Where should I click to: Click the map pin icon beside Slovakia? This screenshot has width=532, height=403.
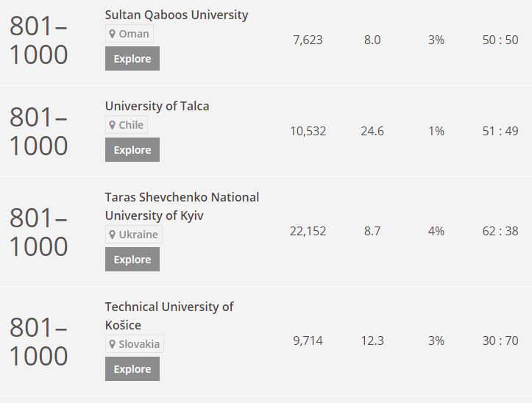(x=113, y=344)
